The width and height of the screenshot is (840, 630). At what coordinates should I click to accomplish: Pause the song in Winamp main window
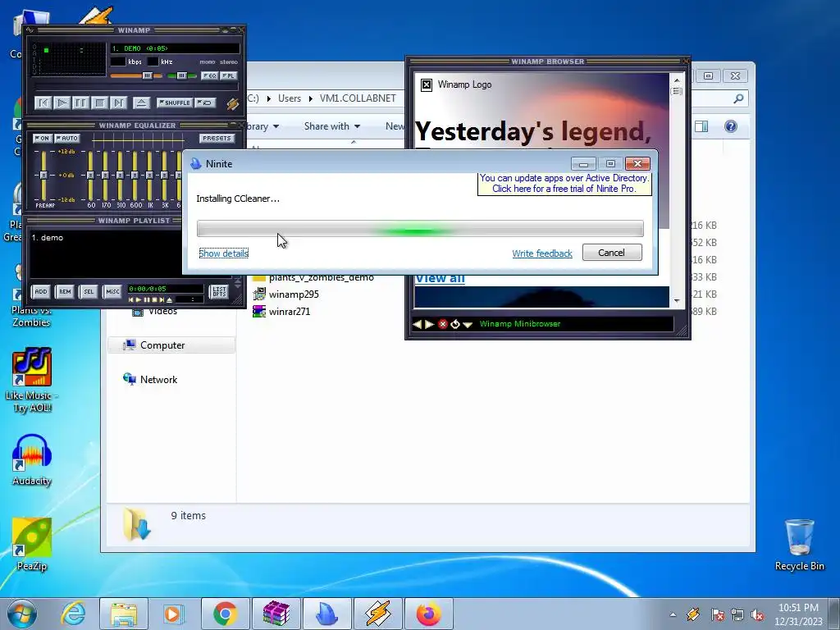click(80, 103)
